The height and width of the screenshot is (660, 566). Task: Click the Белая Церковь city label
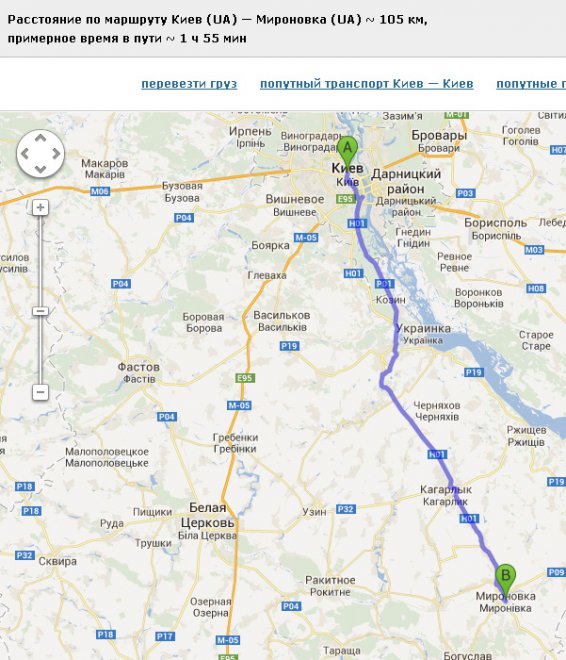(x=207, y=515)
